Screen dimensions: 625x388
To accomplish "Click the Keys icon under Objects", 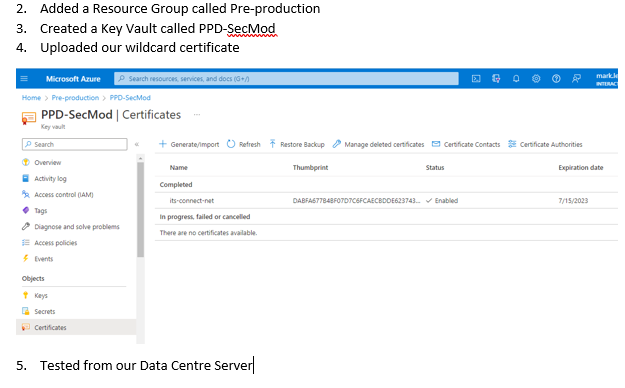I will pyautogui.click(x=26, y=295).
